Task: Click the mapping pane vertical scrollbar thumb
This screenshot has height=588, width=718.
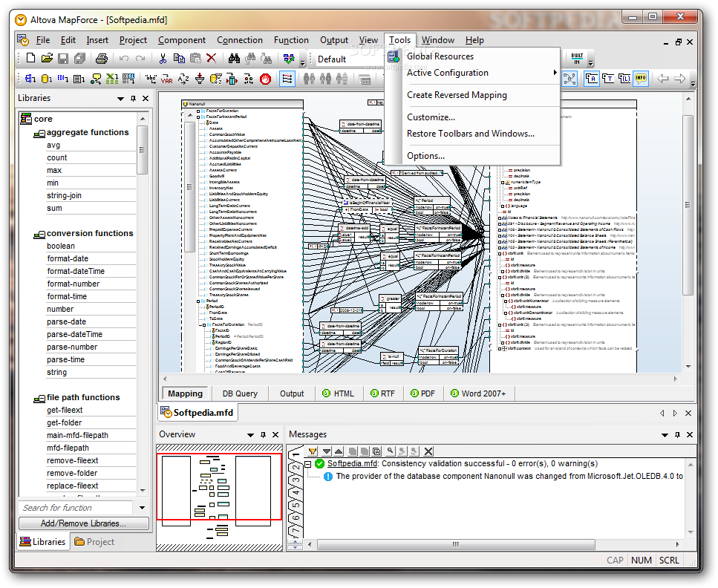Action: tap(688, 205)
